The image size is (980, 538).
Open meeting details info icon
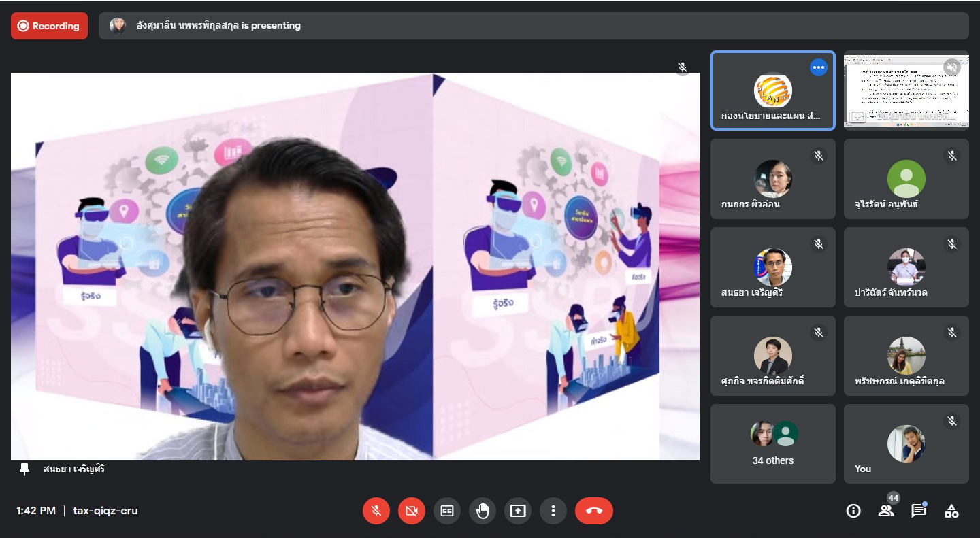853,511
